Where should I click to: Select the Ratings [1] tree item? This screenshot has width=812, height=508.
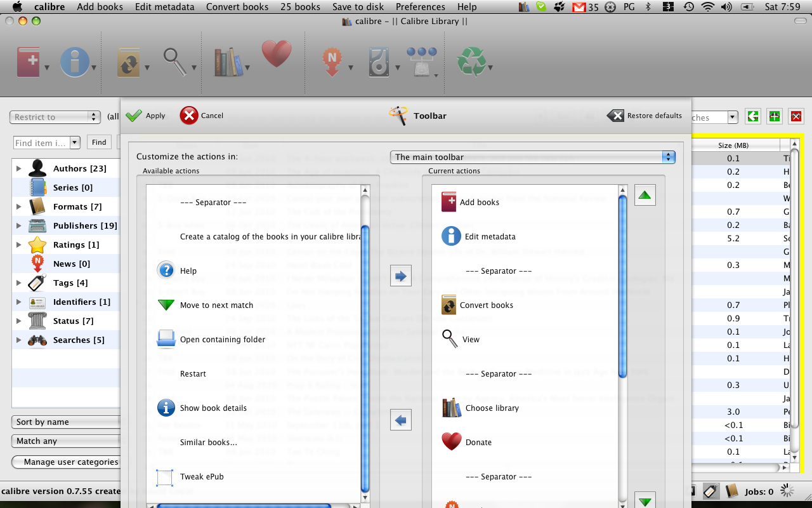[65, 245]
